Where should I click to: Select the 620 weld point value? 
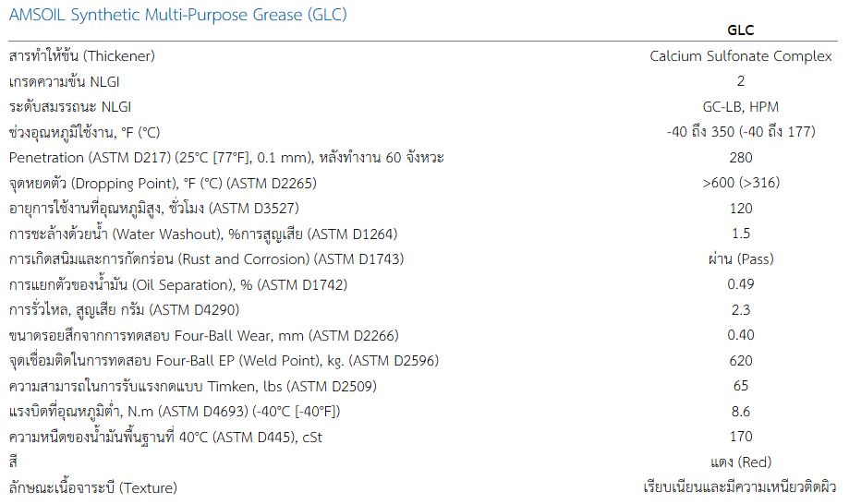point(740,361)
